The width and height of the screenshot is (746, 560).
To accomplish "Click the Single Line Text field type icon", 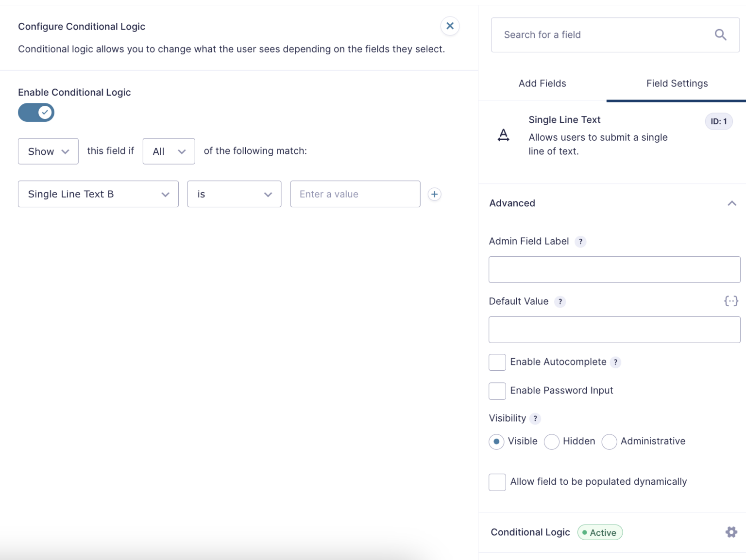I will point(504,136).
